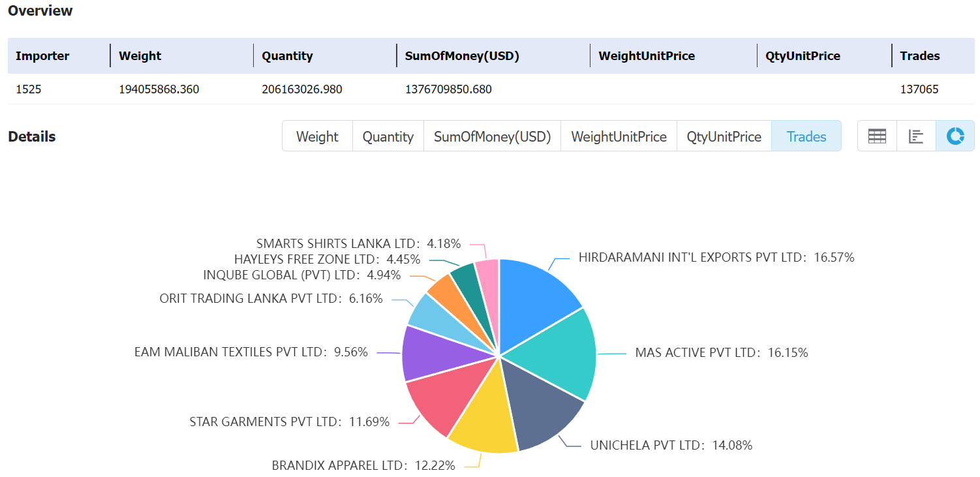Select the pie chart view icon
The image size is (980, 477).
(x=955, y=136)
